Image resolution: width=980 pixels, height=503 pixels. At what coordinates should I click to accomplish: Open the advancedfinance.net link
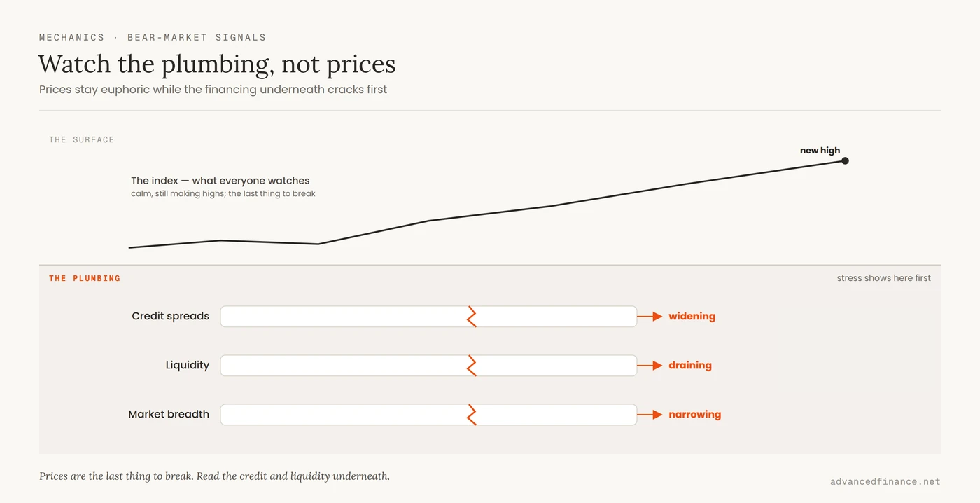885,481
